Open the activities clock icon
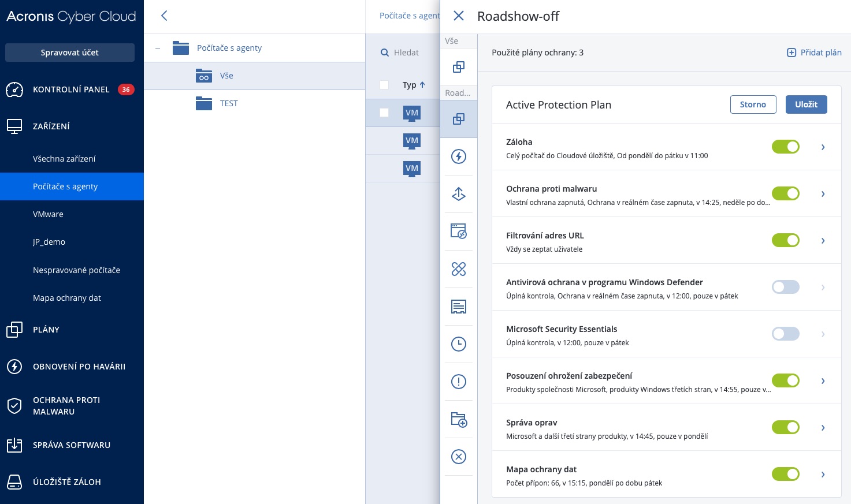Image resolution: width=851 pixels, height=504 pixels. 459,344
